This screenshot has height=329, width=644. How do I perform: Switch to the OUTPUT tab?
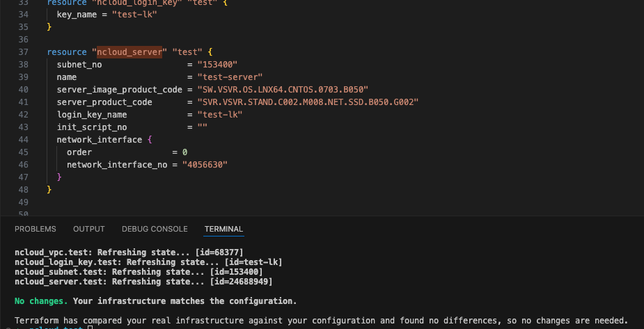pos(88,229)
